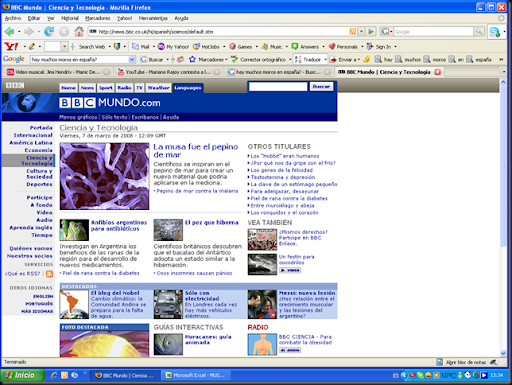The height and width of the screenshot is (385, 512).
Task: Click the frog thumbnail for Anfibios argentinos
Action: click(74, 230)
